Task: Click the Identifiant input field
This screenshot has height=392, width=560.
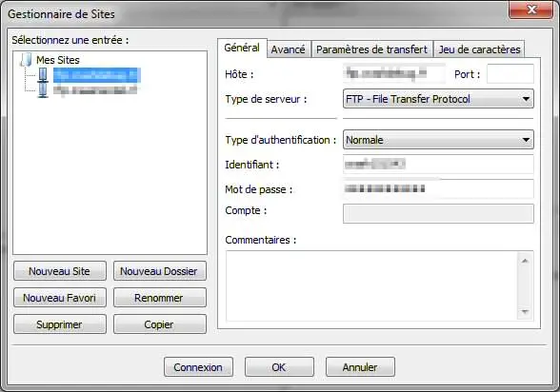Action: [x=438, y=164]
